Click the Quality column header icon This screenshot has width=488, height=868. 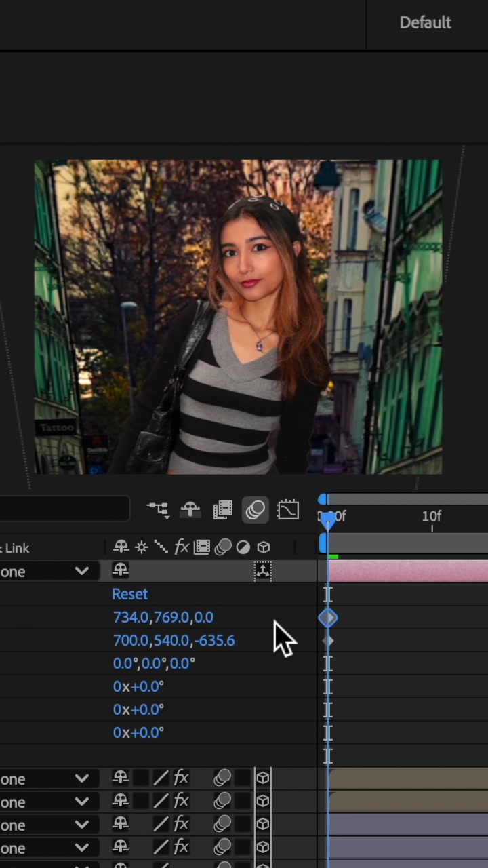click(161, 547)
